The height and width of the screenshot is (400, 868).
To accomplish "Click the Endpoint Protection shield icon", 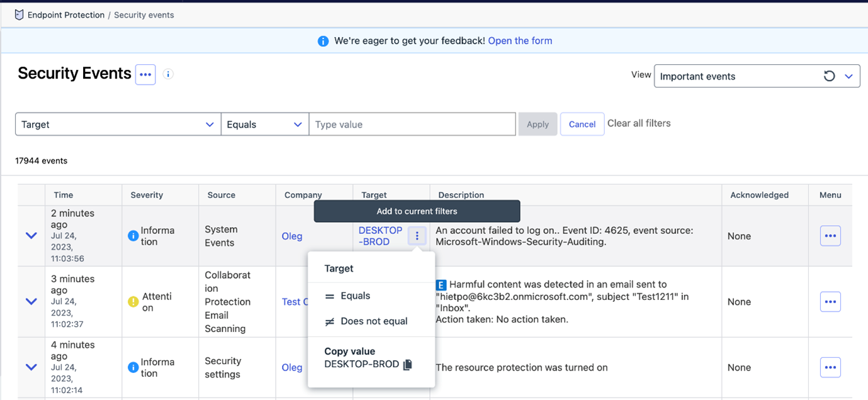I will [19, 14].
